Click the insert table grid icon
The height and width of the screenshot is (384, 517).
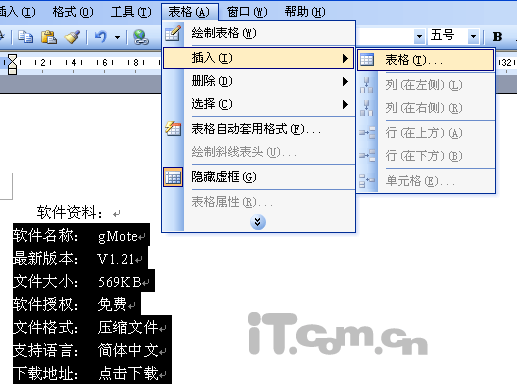click(367, 60)
